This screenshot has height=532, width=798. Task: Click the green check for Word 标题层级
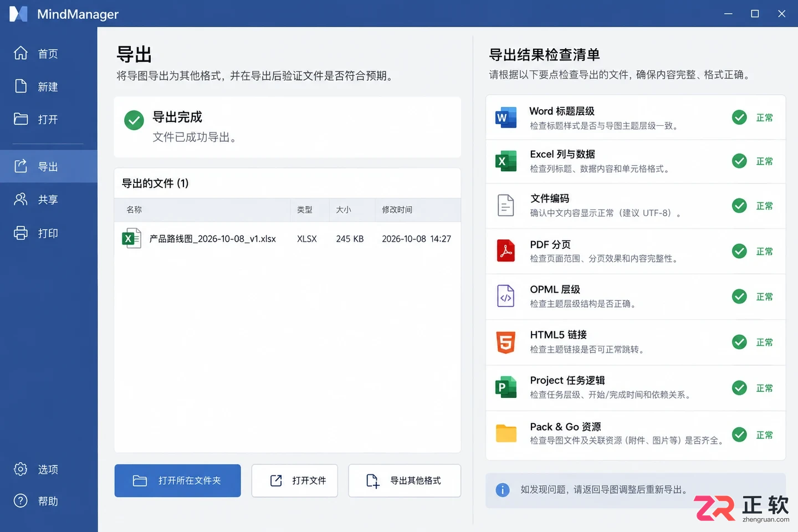tap(739, 117)
